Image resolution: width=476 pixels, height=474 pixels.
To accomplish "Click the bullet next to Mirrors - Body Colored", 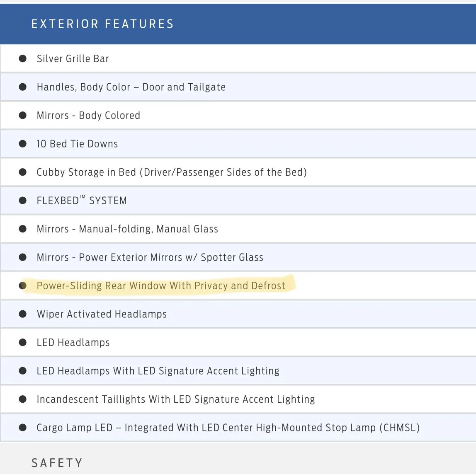I will point(22,115).
